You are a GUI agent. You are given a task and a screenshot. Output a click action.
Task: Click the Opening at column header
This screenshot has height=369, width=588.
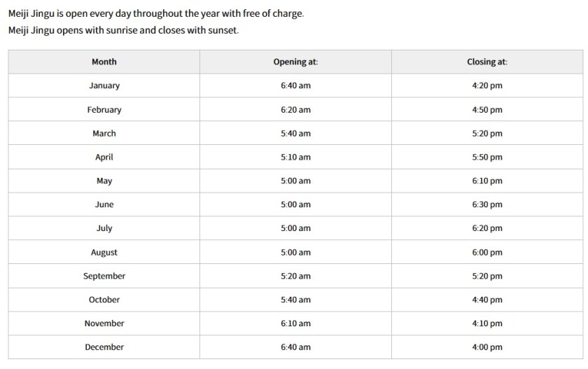[295, 62]
